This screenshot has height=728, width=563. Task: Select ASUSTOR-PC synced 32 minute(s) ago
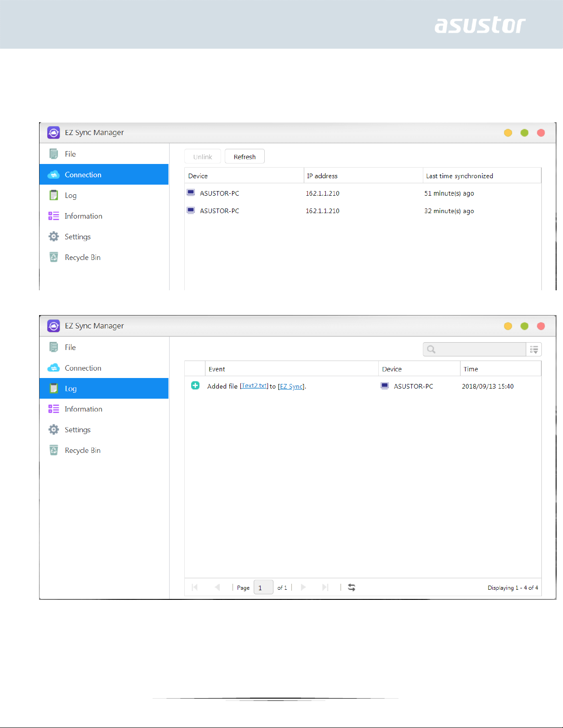(x=363, y=211)
